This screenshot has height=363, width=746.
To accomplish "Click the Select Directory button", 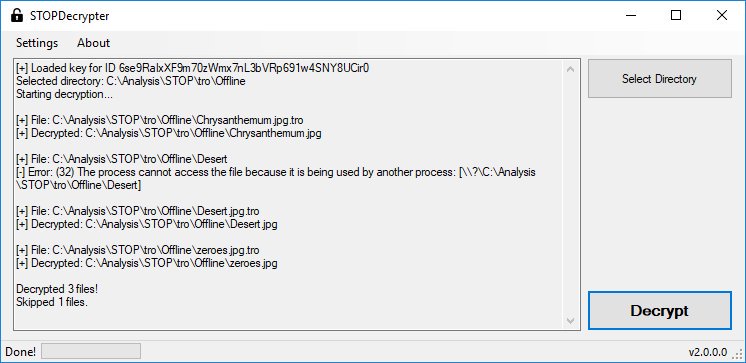I will (x=659, y=78).
